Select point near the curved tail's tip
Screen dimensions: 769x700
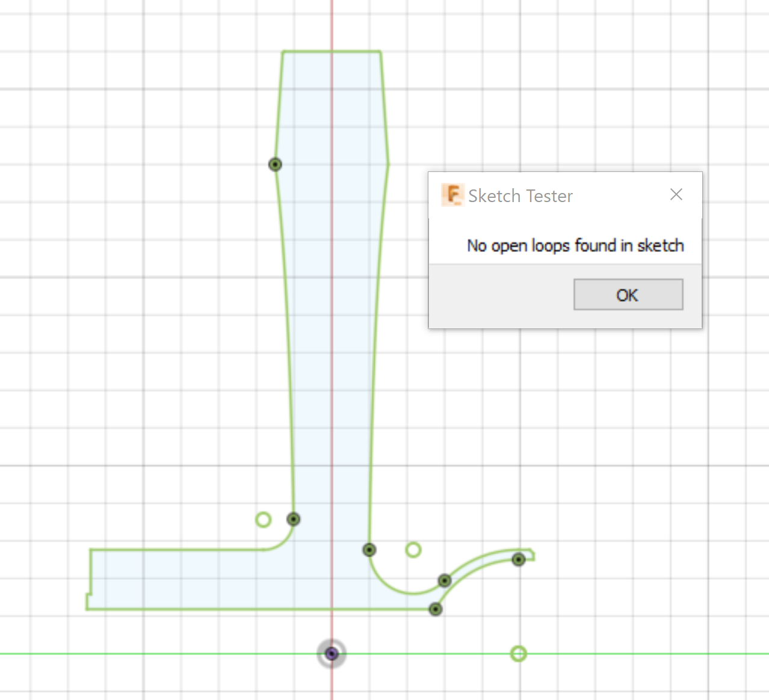coord(519,560)
